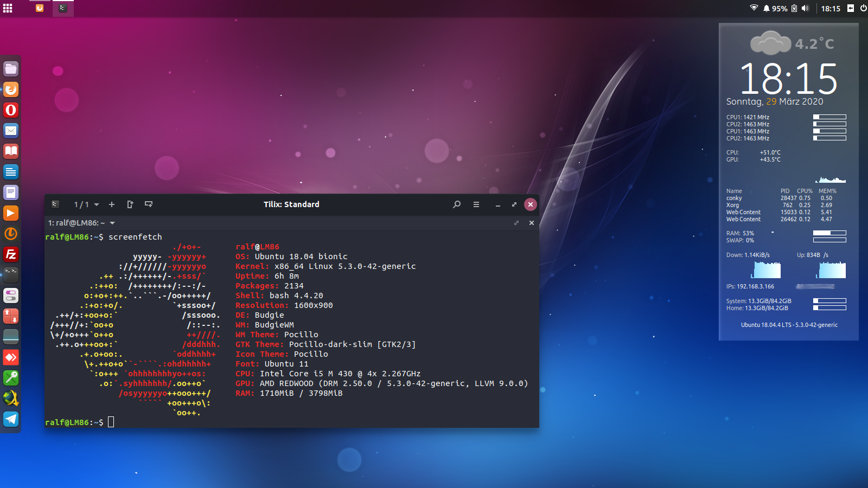Open the red transfer arrows dock icon
Viewport: 868px width, 488px height.
pyautogui.click(x=11, y=316)
